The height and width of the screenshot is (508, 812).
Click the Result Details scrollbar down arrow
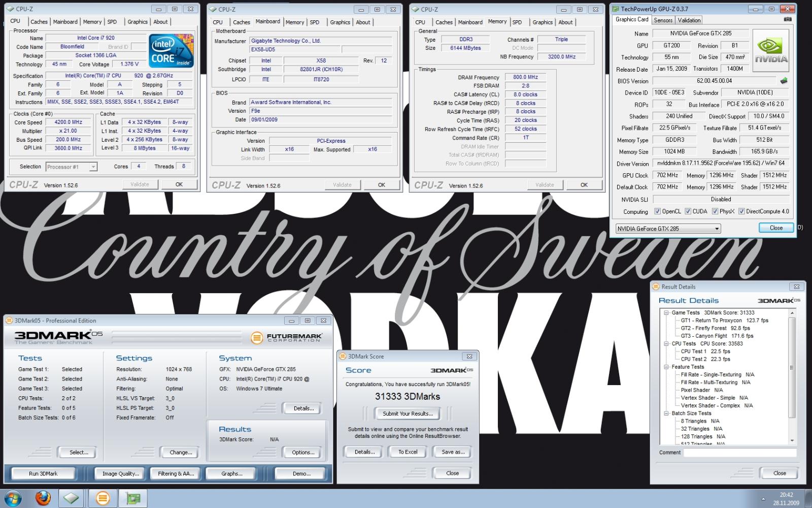(792, 440)
